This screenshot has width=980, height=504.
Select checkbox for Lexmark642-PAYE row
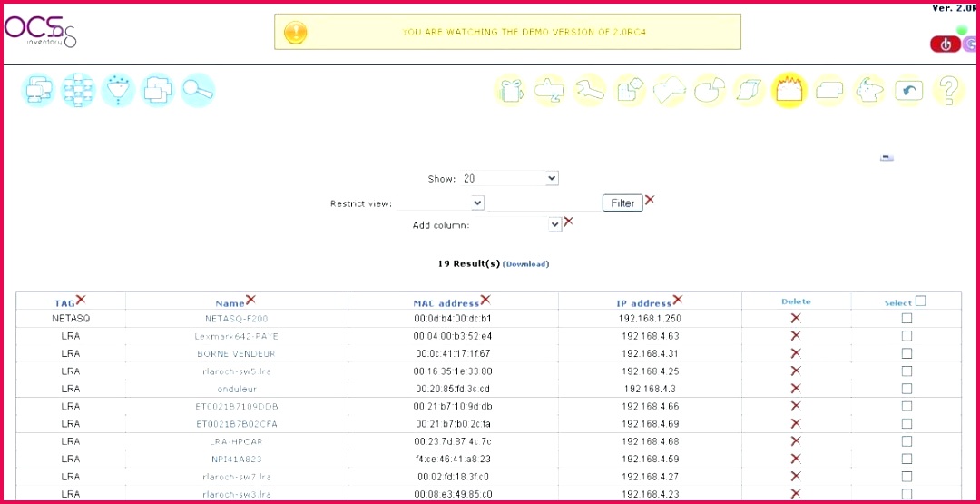[x=906, y=336]
